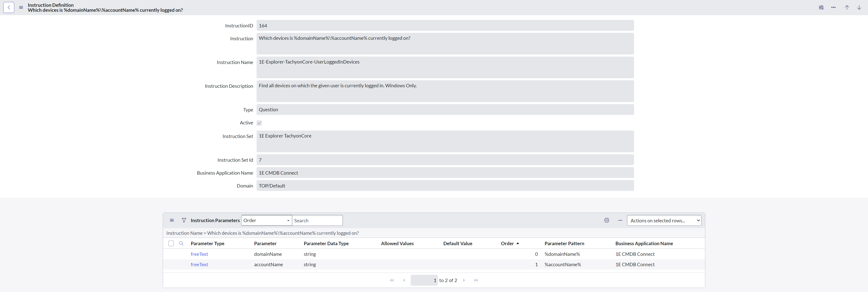The width and height of the screenshot is (868, 292).
Task: Click the Instruction Description field
Action: point(445,91)
